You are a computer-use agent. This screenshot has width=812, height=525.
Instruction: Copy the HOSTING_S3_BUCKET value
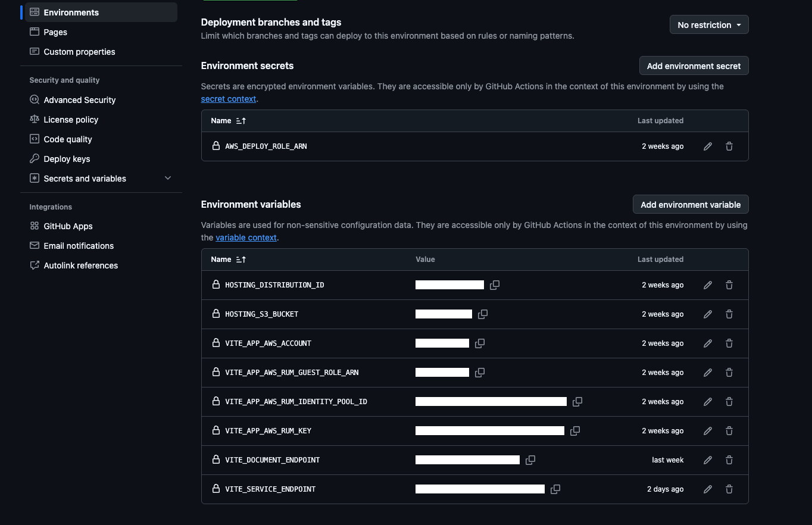point(483,314)
